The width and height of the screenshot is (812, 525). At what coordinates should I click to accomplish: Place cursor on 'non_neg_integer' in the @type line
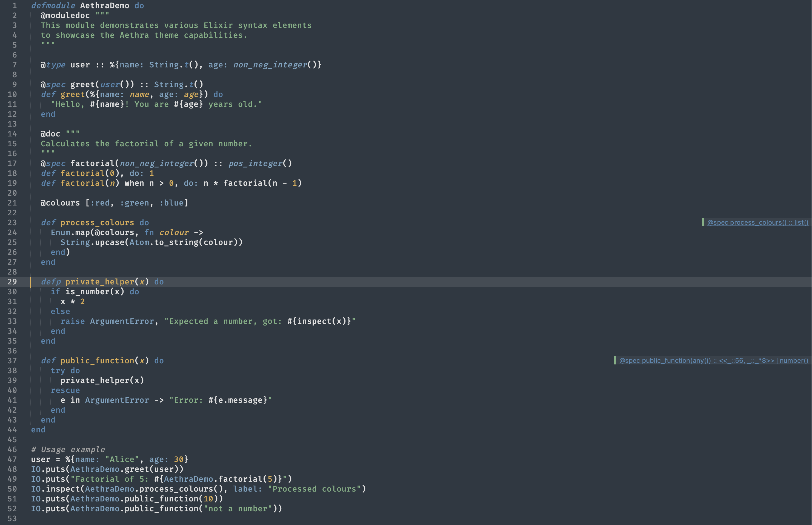pos(270,65)
